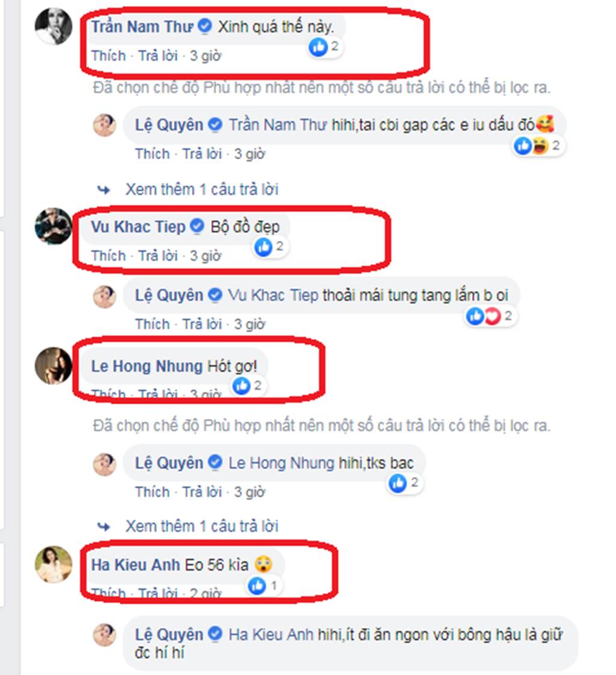
Task: Click like reaction count on 'hihi,tks bac' reply
Action: (404, 483)
